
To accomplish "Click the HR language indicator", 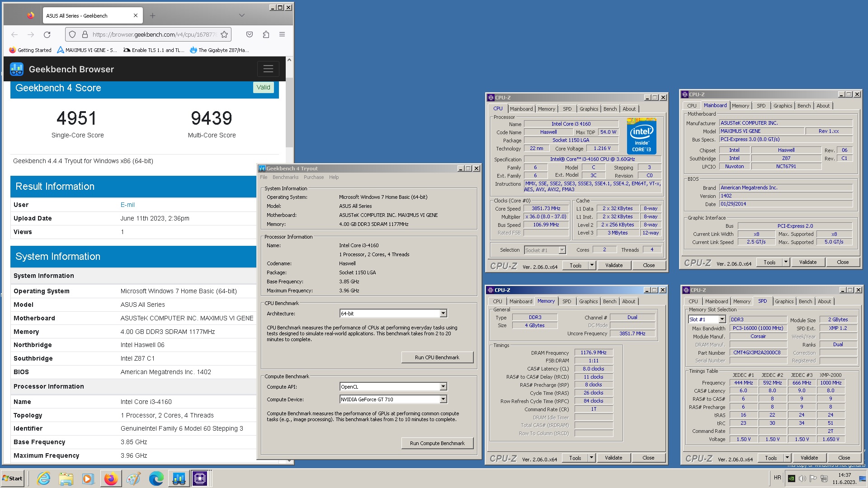I will pos(778,478).
